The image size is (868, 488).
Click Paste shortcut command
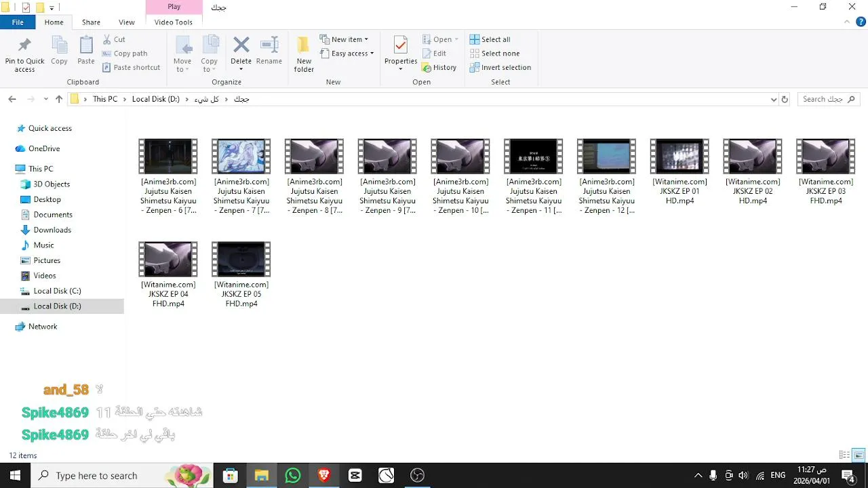pyautogui.click(x=132, y=68)
